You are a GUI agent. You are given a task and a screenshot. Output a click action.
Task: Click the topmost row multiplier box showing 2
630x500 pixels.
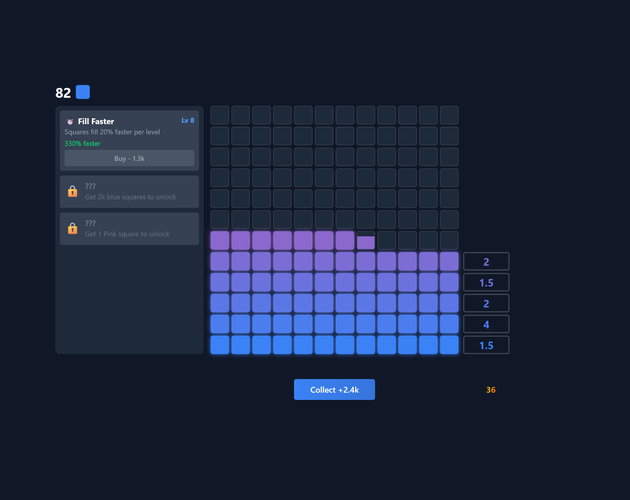[x=486, y=262]
